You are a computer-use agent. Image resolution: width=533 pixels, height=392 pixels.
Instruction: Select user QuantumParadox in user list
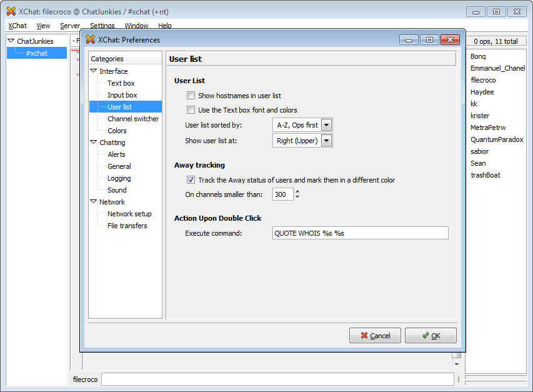click(x=497, y=140)
